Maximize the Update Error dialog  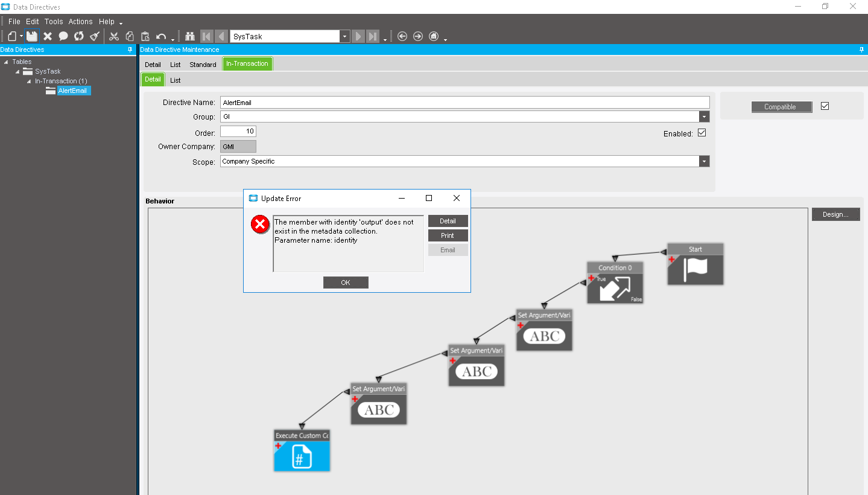point(429,198)
